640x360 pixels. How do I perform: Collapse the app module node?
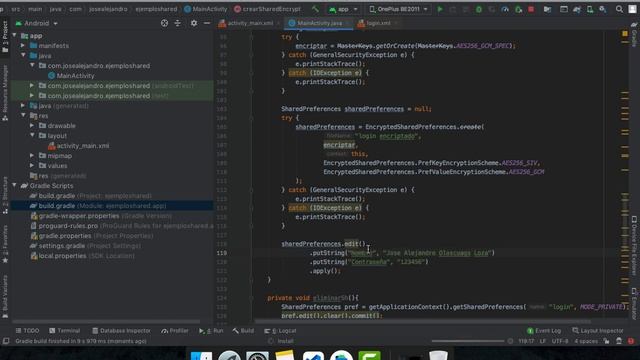pos(15,36)
